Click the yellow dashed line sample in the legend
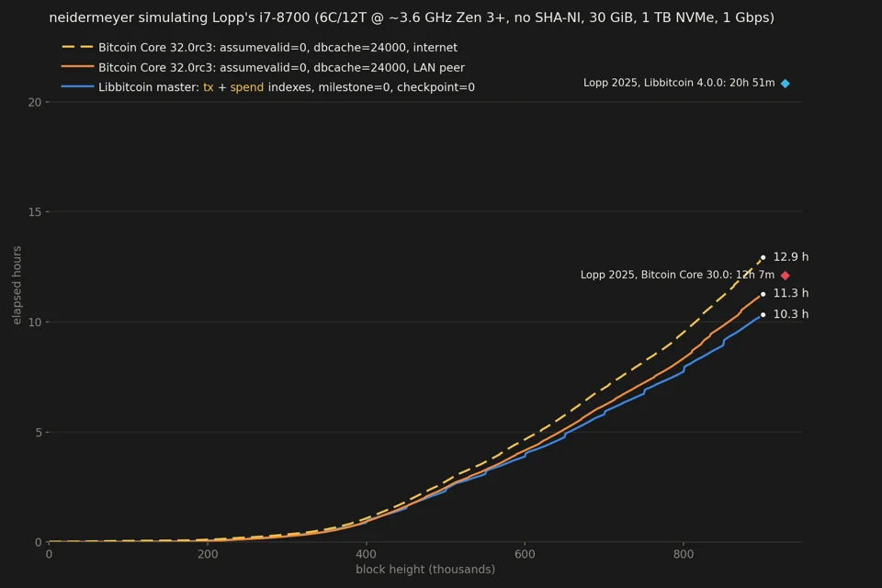Screen dimensions: 882x588 [x=77, y=47]
